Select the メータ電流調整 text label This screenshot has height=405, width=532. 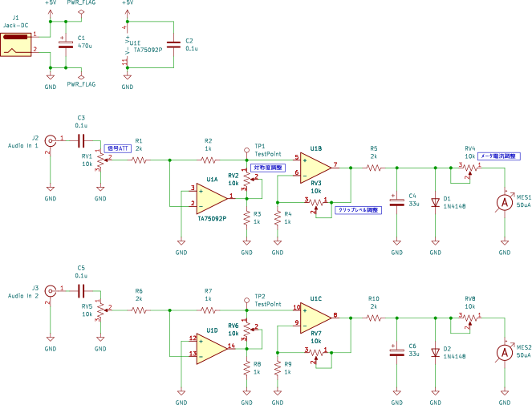click(500, 156)
